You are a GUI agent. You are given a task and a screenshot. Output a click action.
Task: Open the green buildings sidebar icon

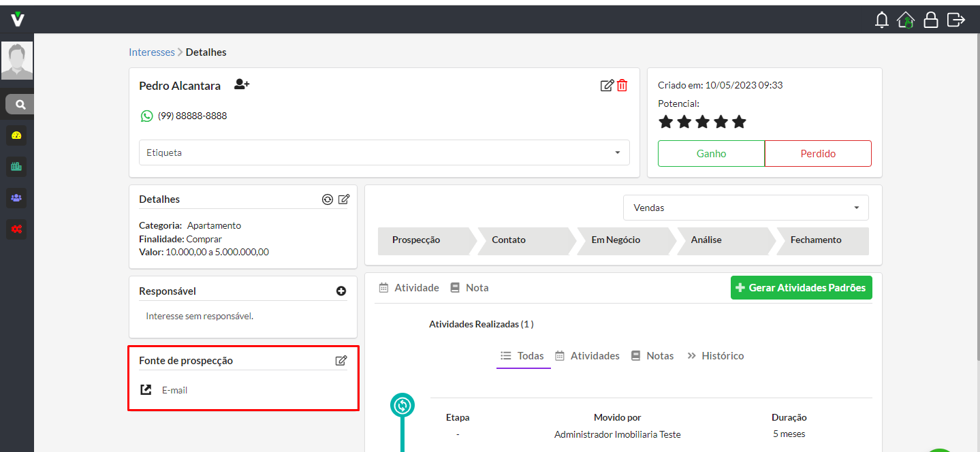[x=17, y=166]
